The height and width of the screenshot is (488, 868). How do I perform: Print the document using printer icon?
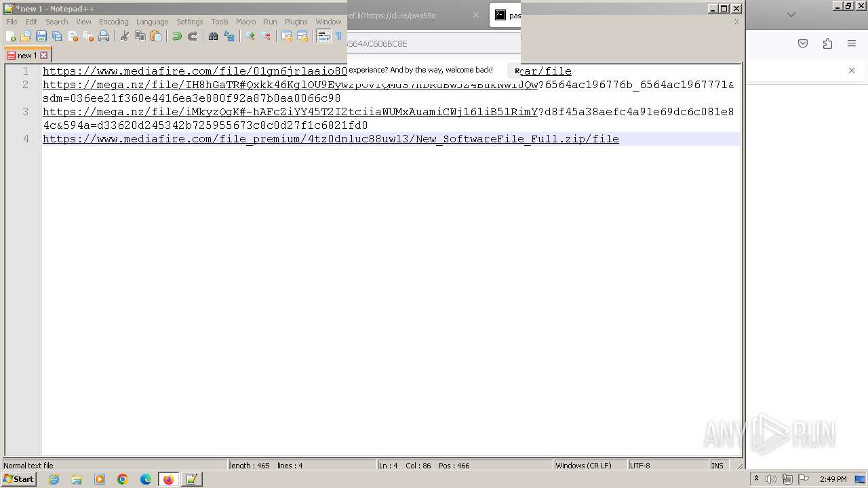[x=104, y=37]
